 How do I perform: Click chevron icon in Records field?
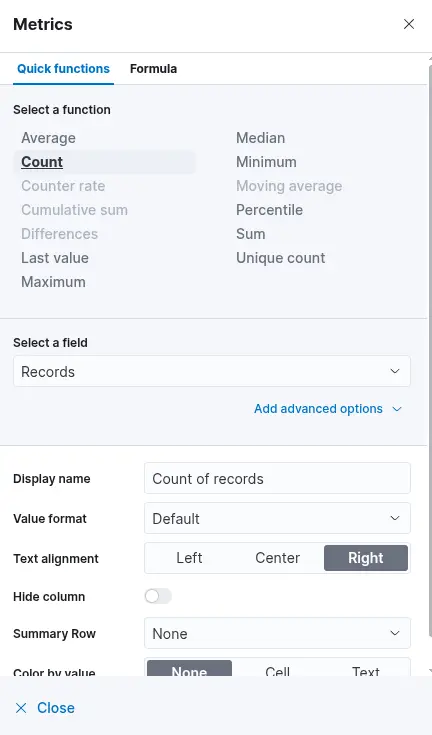(395, 371)
